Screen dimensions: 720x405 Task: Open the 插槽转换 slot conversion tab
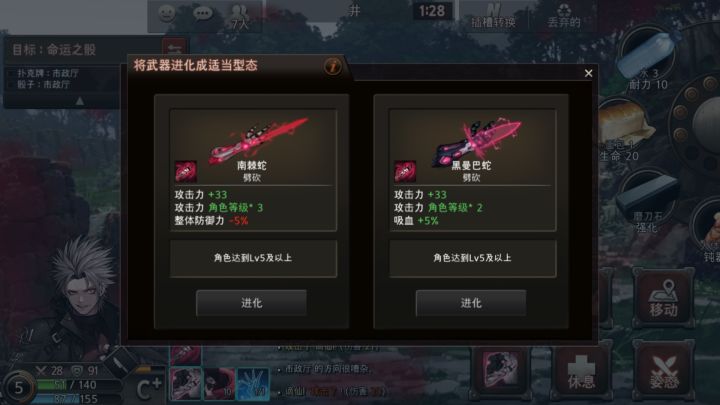coord(493,15)
